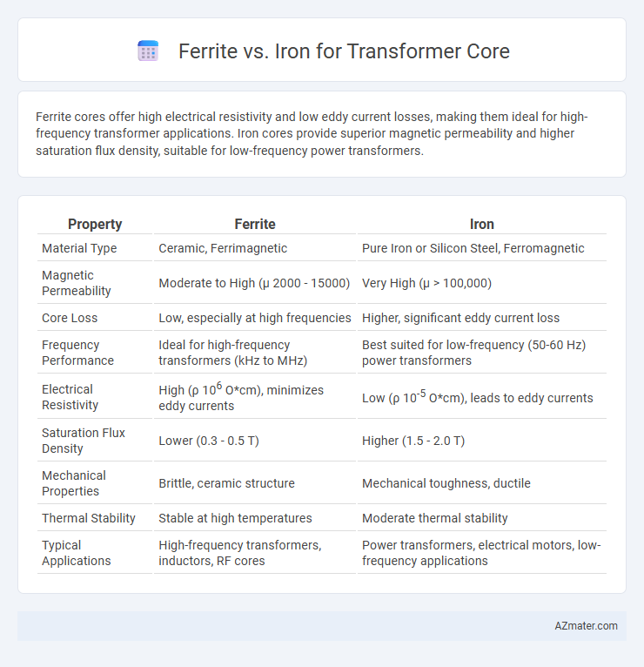This screenshot has width=644, height=667.
Task: Click 'Low, especially at high frequencies' cell
Action: tap(255, 318)
